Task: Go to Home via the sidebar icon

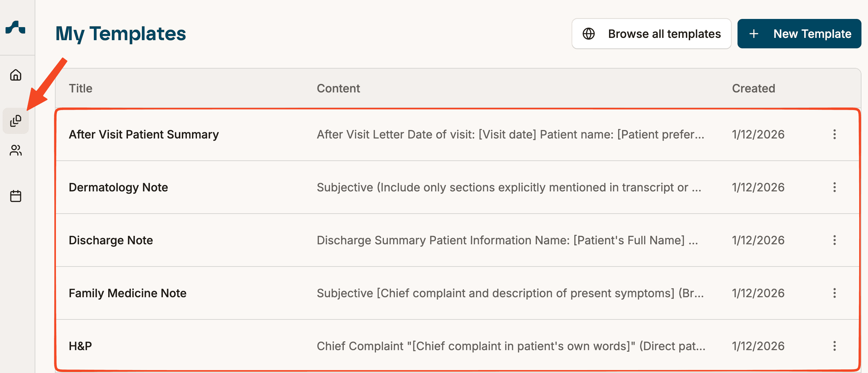Action: click(x=15, y=75)
